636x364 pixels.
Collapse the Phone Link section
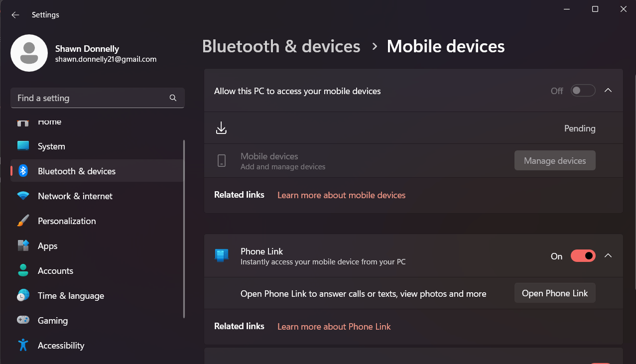pos(608,255)
